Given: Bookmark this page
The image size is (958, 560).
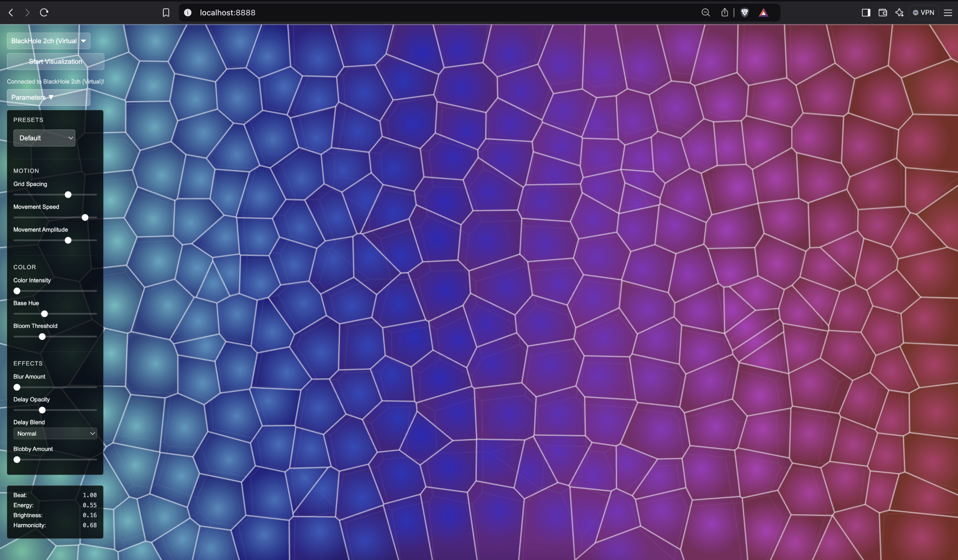Looking at the screenshot, I should coord(166,13).
